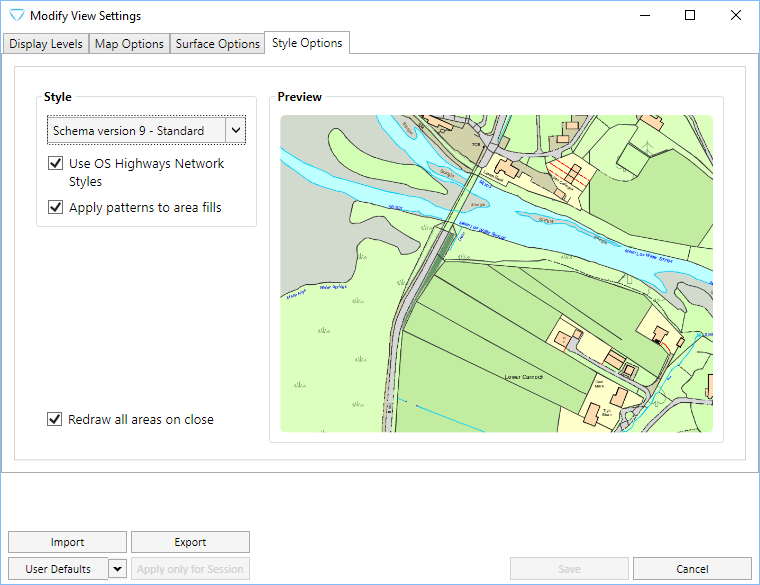Image resolution: width=760 pixels, height=585 pixels.
Task: Cancel the view settings changes
Action: pyautogui.click(x=692, y=569)
